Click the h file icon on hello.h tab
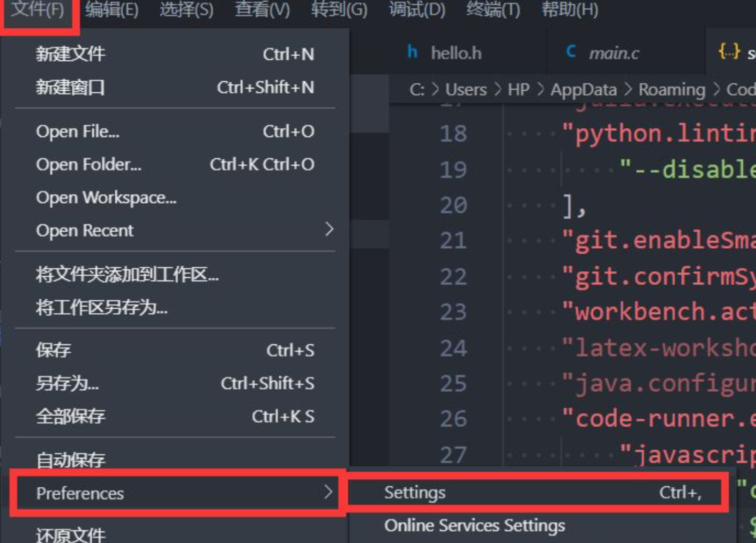The image size is (756, 543). pos(412,53)
